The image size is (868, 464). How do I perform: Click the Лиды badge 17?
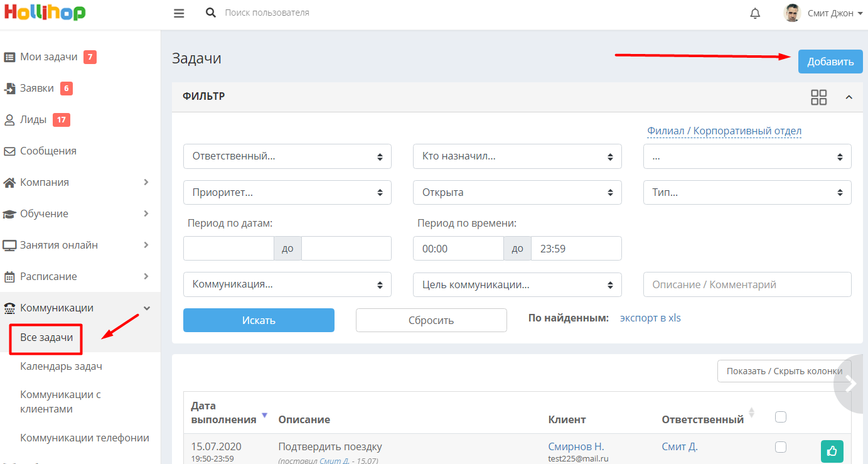click(x=62, y=120)
